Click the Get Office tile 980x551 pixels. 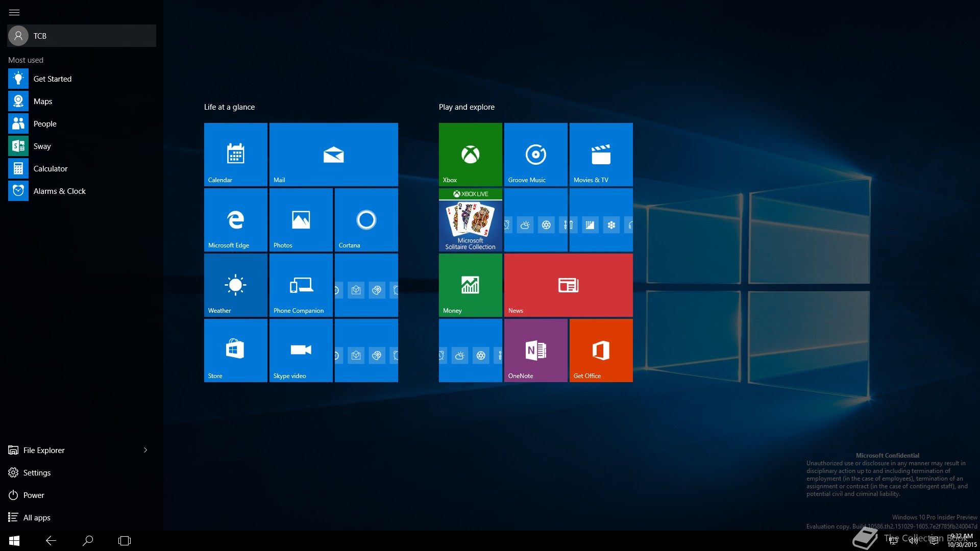[x=601, y=350]
